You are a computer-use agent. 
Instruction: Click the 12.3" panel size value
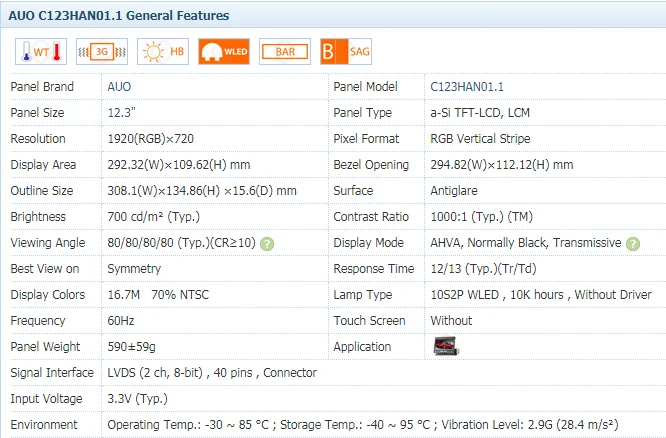[122, 113]
